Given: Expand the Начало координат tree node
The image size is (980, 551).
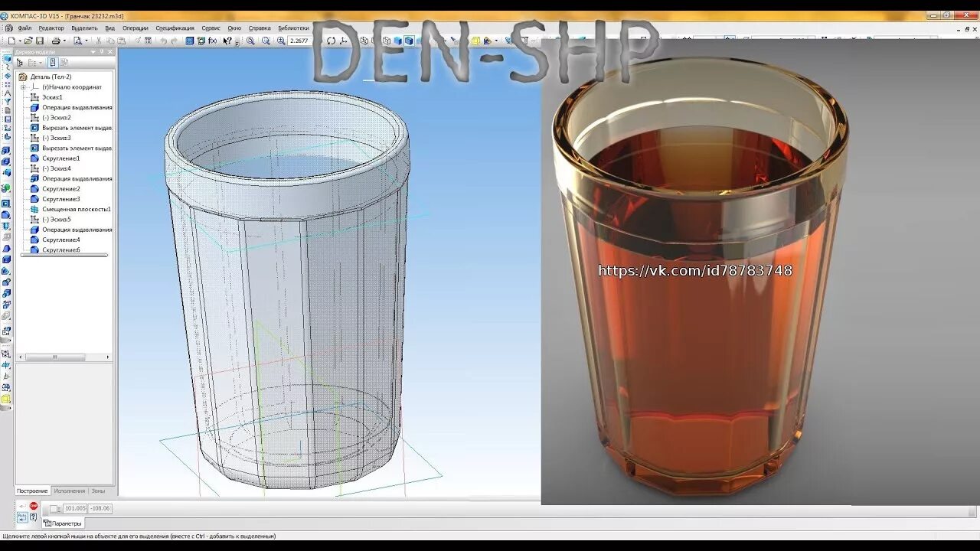Looking at the screenshot, I should (x=23, y=86).
